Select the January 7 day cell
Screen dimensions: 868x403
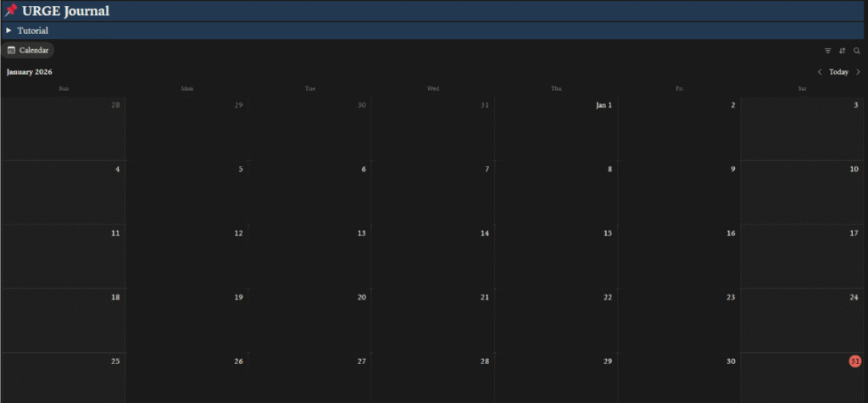click(x=433, y=192)
